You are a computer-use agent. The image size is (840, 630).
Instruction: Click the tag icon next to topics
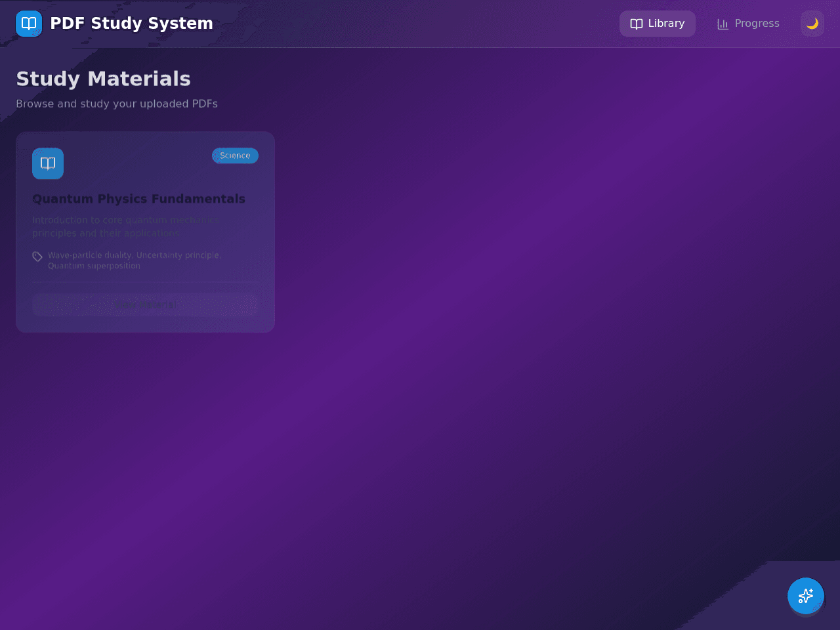37,257
